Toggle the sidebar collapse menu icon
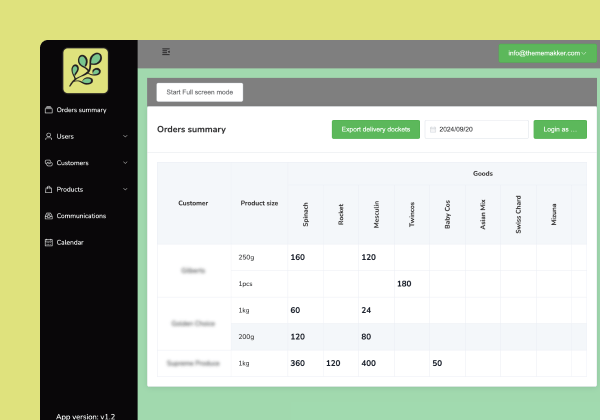 click(x=166, y=52)
